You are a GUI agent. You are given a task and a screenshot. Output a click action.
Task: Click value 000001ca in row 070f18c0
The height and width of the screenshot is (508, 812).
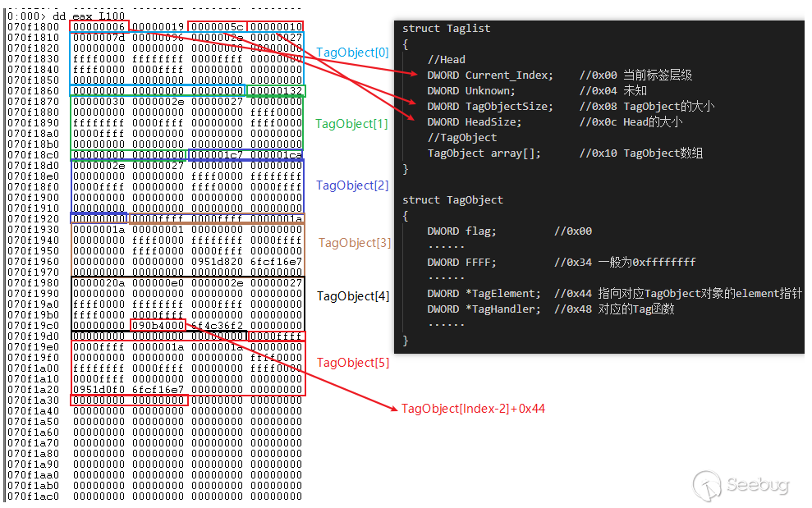coord(277,155)
